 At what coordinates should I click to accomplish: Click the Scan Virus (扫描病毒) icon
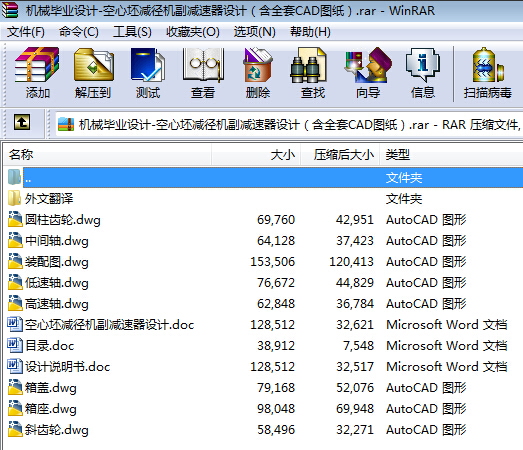click(x=488, y=65)
